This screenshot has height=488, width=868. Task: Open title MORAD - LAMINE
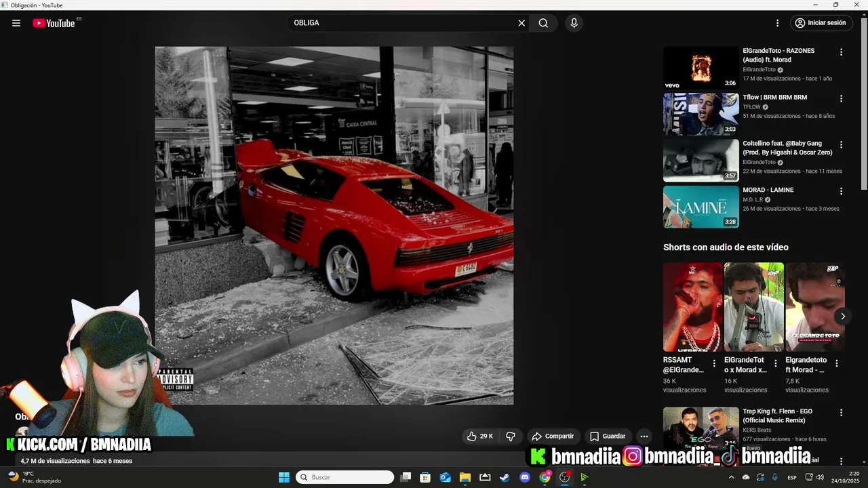768,190
